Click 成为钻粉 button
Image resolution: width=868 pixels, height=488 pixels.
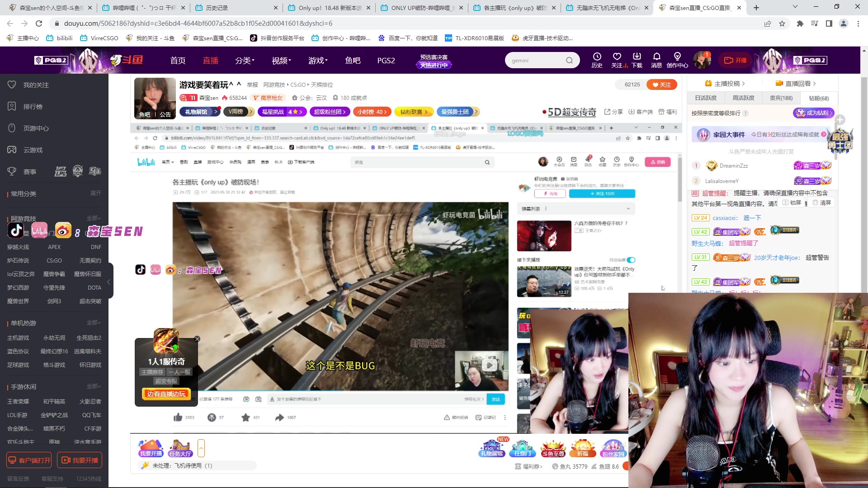(813, 113)
